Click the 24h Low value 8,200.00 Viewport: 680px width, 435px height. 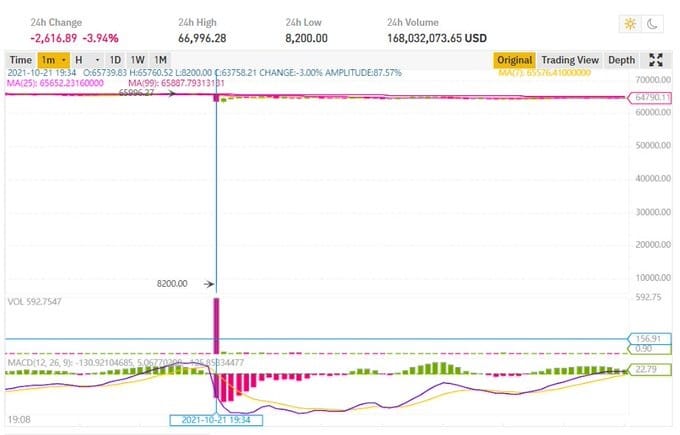(306, 38)
